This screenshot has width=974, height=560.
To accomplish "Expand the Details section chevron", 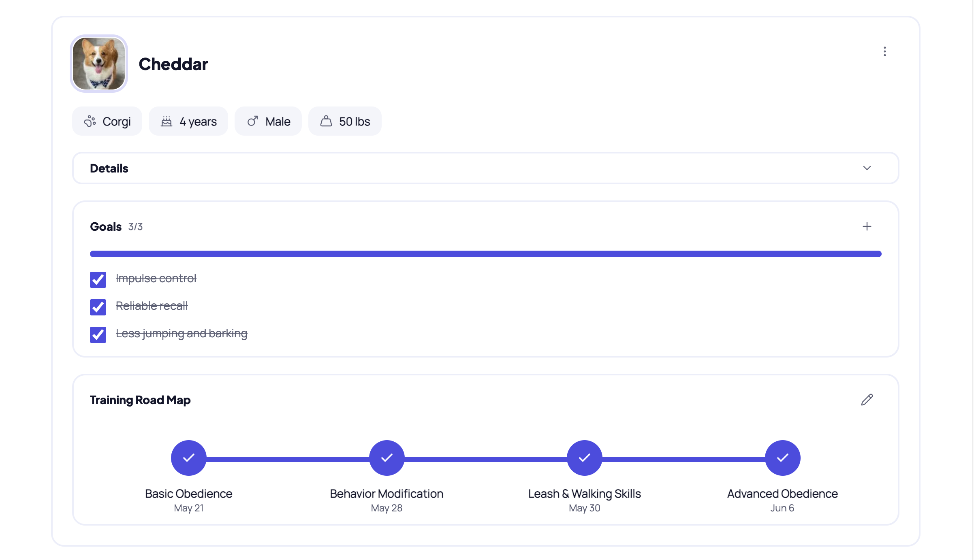I will [x=867, y=168].
